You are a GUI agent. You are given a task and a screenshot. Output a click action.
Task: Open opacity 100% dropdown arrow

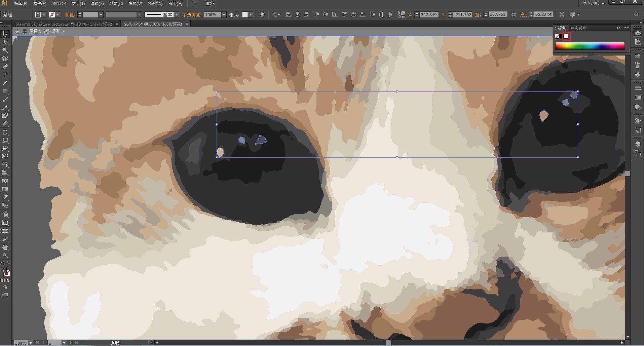click(x=224, y=14)
